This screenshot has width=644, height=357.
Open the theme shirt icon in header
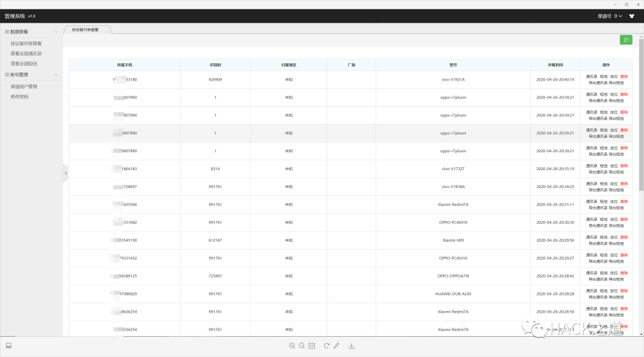631,16
